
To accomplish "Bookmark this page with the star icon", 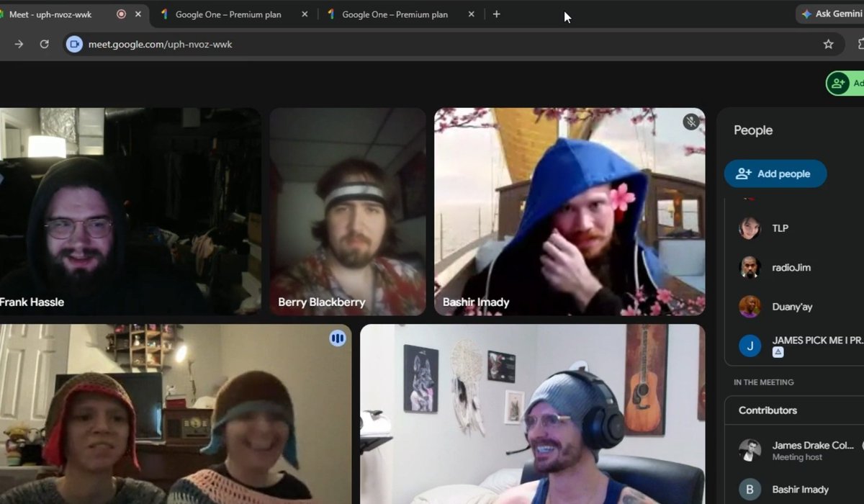I will click(828, 44).
